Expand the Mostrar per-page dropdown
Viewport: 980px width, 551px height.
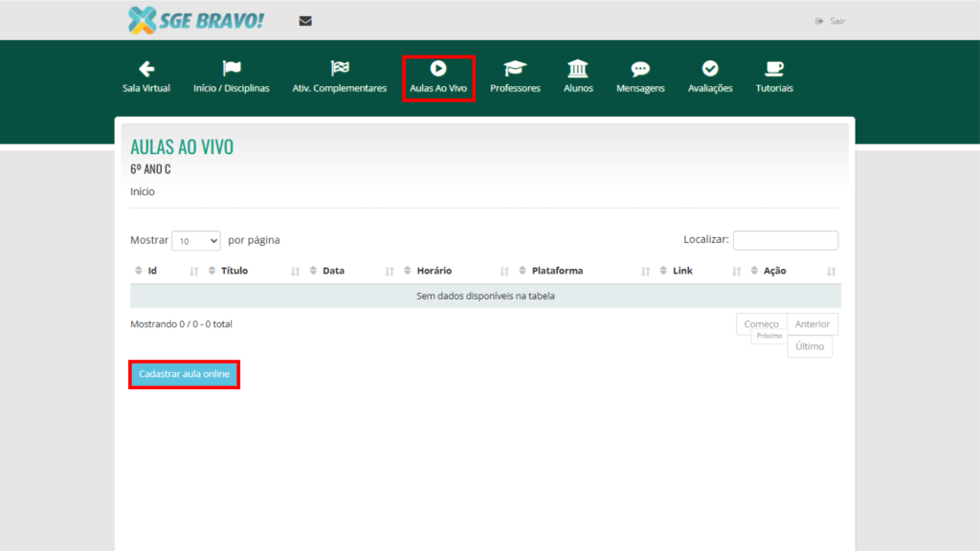[196, 241]
